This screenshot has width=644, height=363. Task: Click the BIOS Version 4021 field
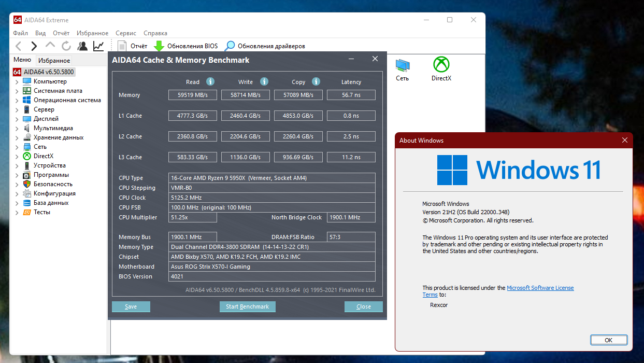pos(272,276)
